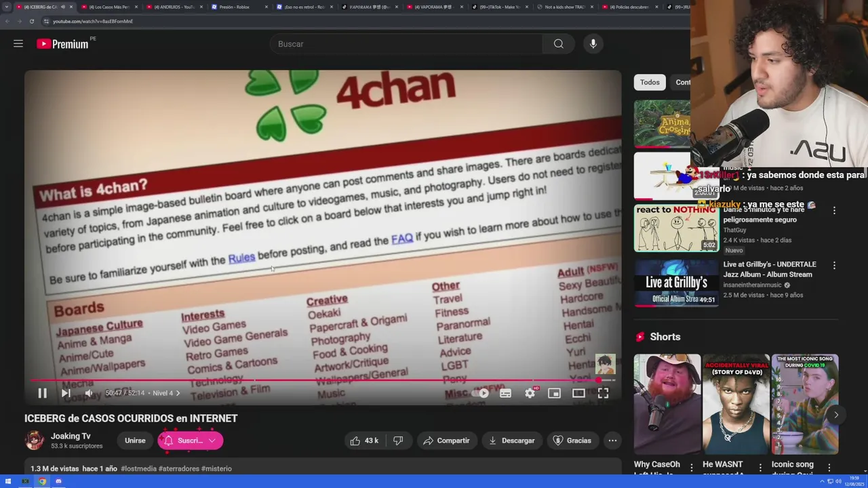Click the browser address bar URL
The width and height of the screenshot is (868, 488).
pyautogui.click(x=93, y=21)
